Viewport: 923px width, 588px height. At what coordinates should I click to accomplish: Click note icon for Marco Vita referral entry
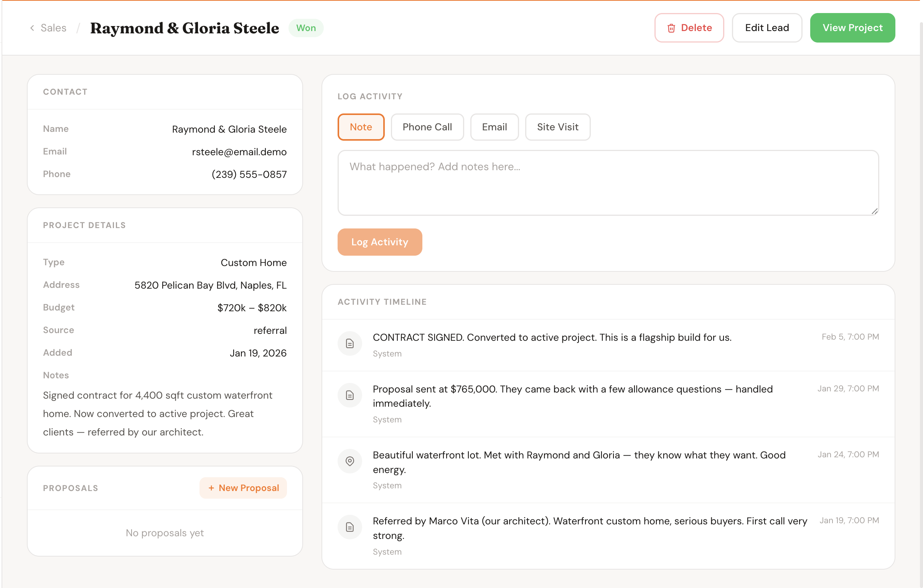[x=349, y=527]
